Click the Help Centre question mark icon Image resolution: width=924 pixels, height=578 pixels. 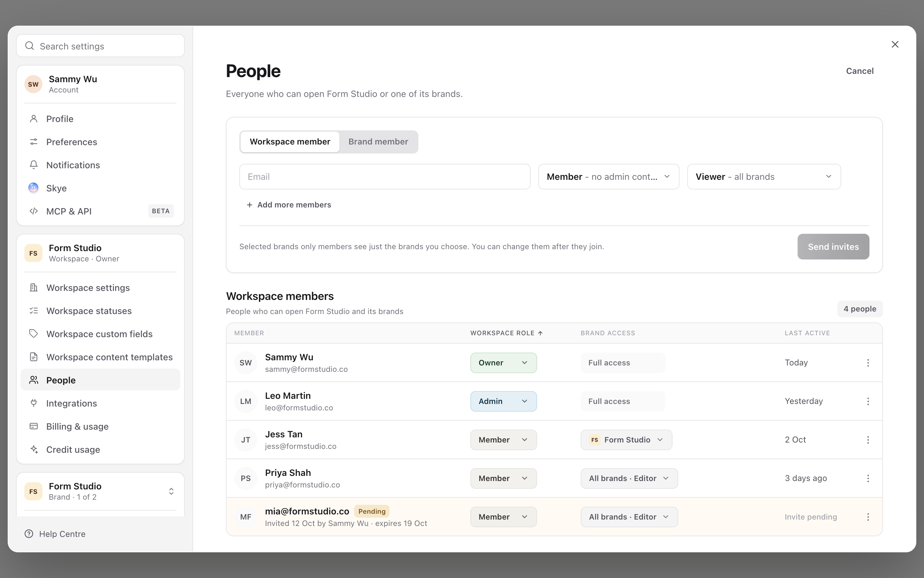[29, 534]
